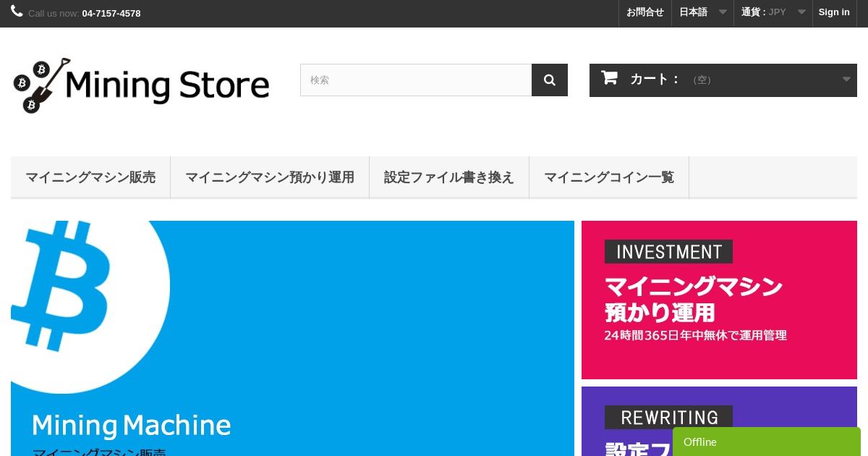
Task: Click the Sign in link
Action: coord(834,12)
